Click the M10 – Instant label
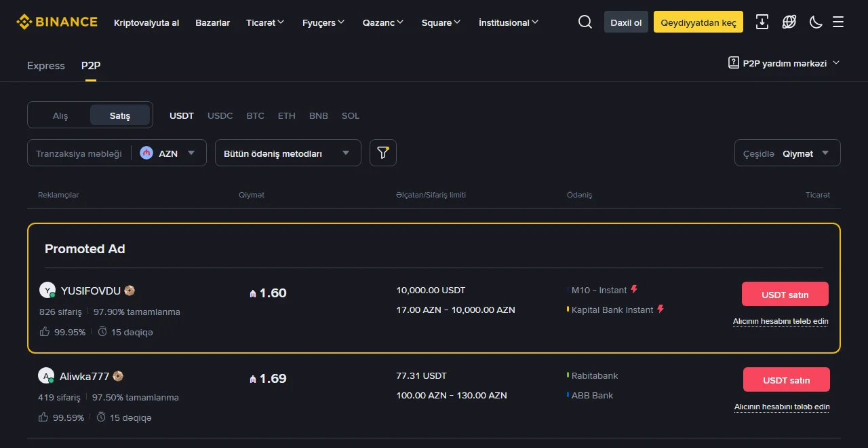868x448 pixels. 599,290
